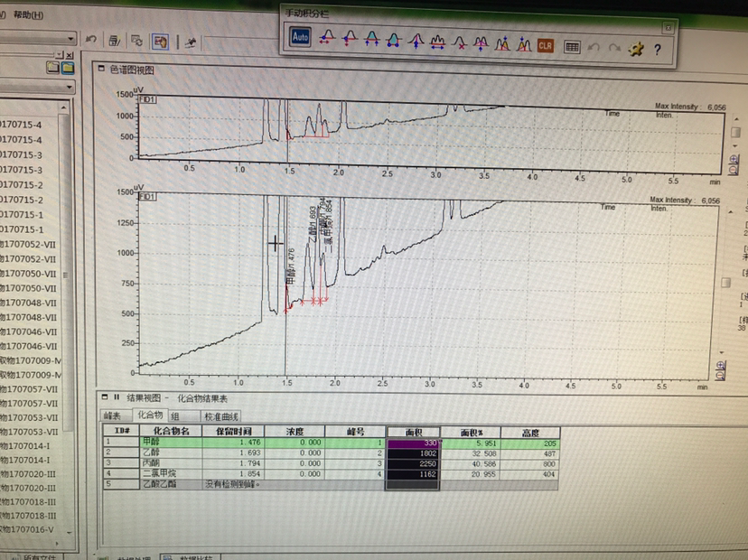Toggle the Auto integration button

point(300,37)
